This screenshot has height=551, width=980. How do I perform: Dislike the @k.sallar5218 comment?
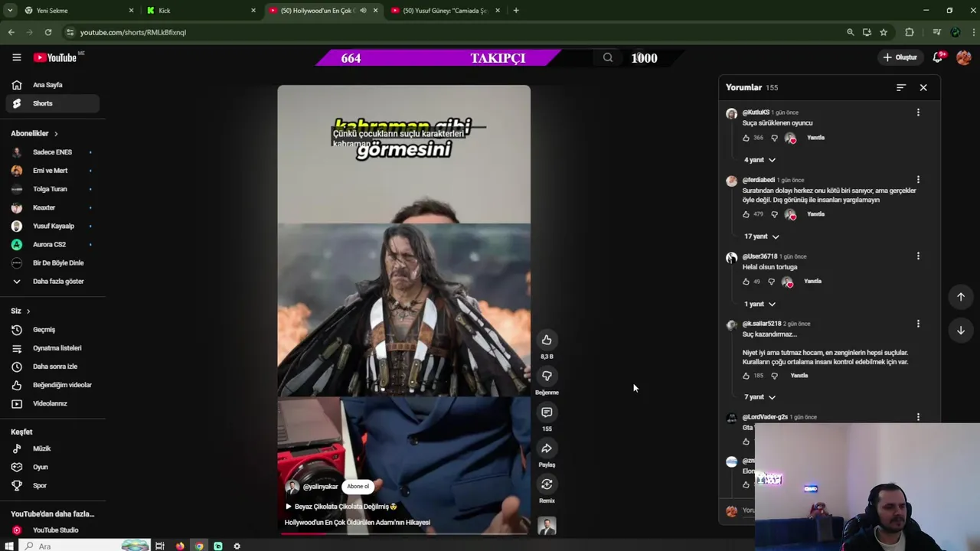click(774, 376)
